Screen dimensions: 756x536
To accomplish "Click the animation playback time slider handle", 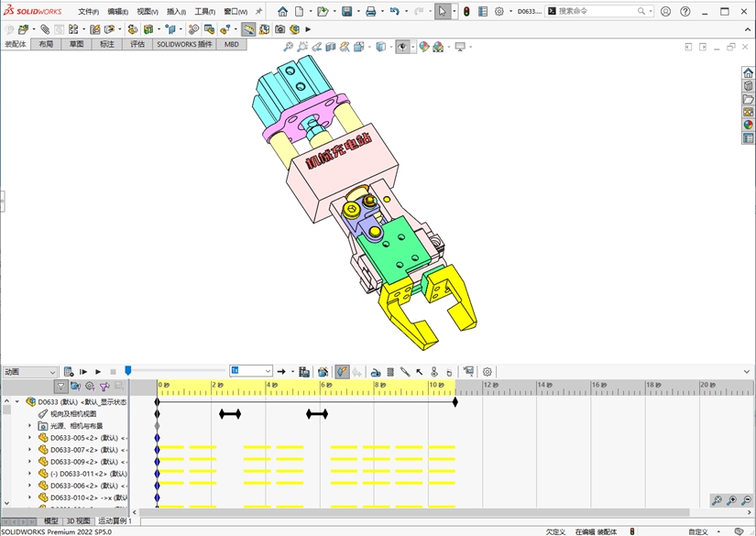I will click(128, 370).
